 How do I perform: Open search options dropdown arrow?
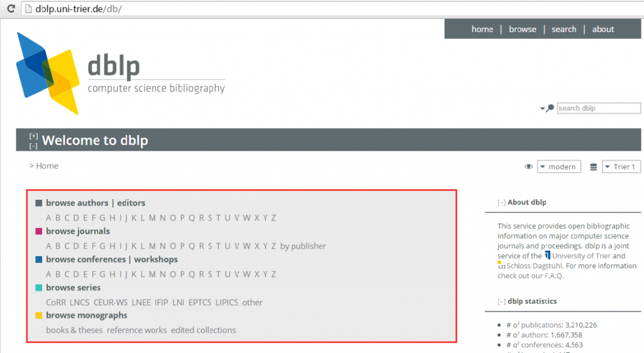click(542, 109)
